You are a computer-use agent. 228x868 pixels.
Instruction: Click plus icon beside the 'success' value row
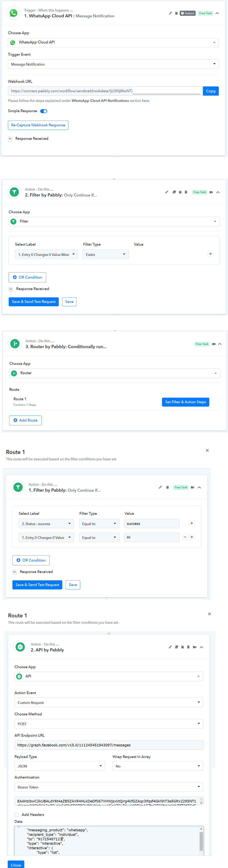[x=192, y=523]
